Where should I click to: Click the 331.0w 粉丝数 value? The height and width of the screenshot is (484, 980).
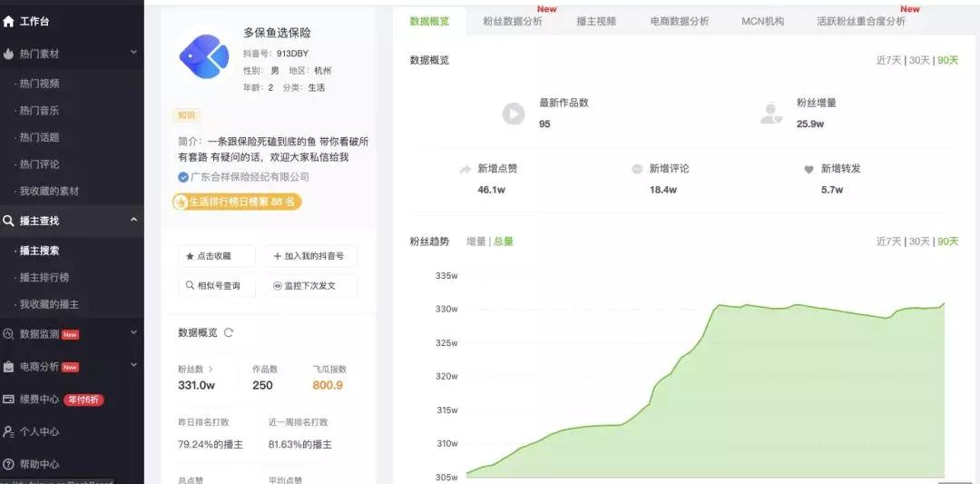click(x=196, y=385)
